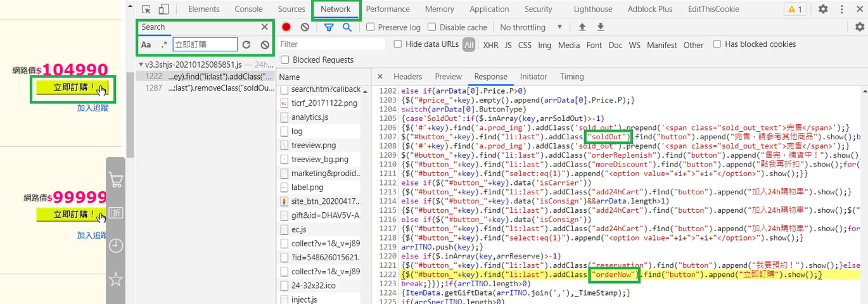
Task: Clear the network log
Action: (x=305, y=27)
